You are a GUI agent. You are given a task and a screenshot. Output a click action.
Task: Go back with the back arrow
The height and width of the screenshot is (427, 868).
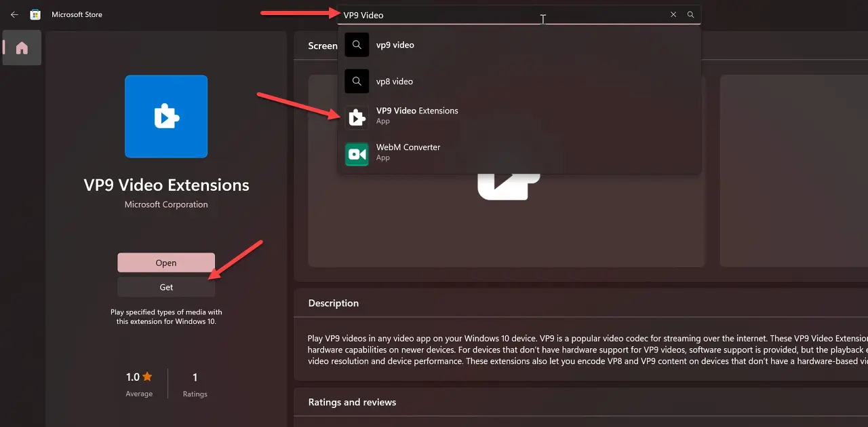coord(14,14)
